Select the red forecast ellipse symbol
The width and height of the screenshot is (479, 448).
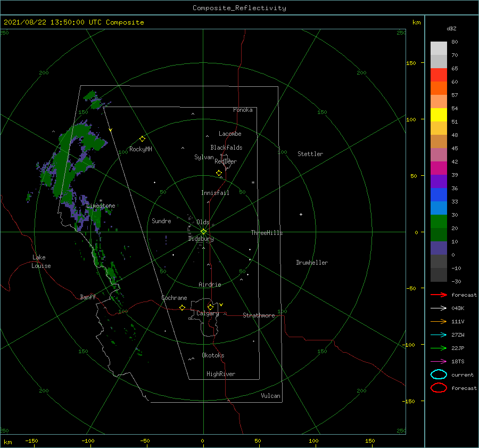point(439,388)
